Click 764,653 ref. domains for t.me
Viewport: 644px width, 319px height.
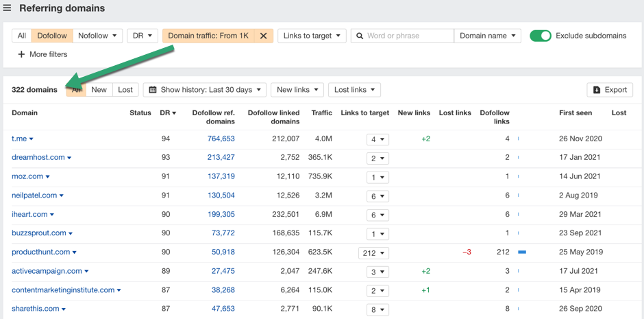[x=221, y=139]
